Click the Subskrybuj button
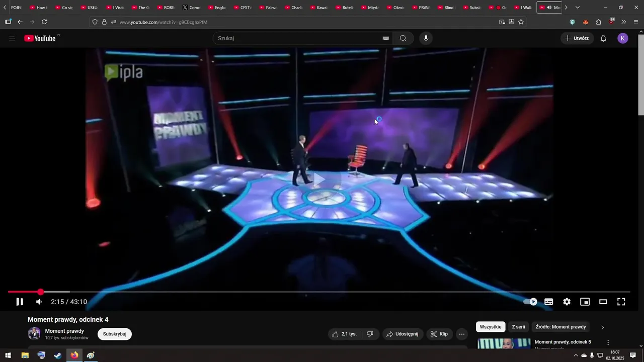Viewport: 644px width, 362px height. click(x=115, y=334)
